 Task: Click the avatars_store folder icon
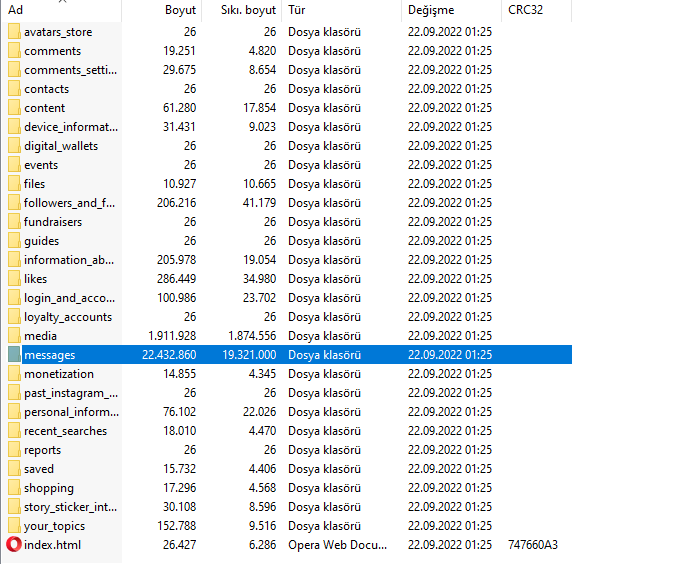tap(14, 32)
